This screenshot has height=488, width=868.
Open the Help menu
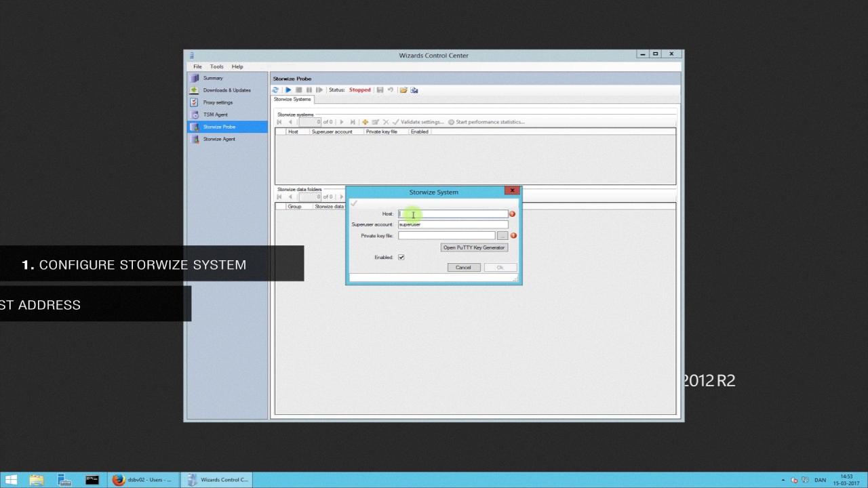[237, 66]
